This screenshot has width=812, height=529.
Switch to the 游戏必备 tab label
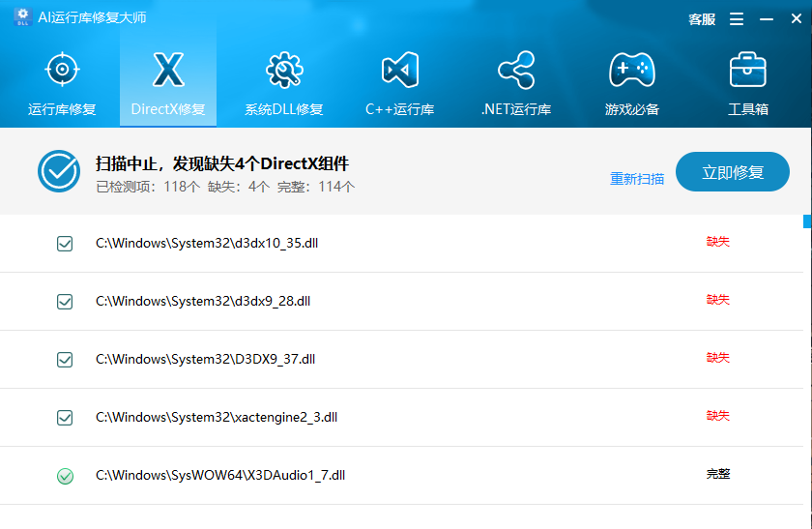pos(632,109)
